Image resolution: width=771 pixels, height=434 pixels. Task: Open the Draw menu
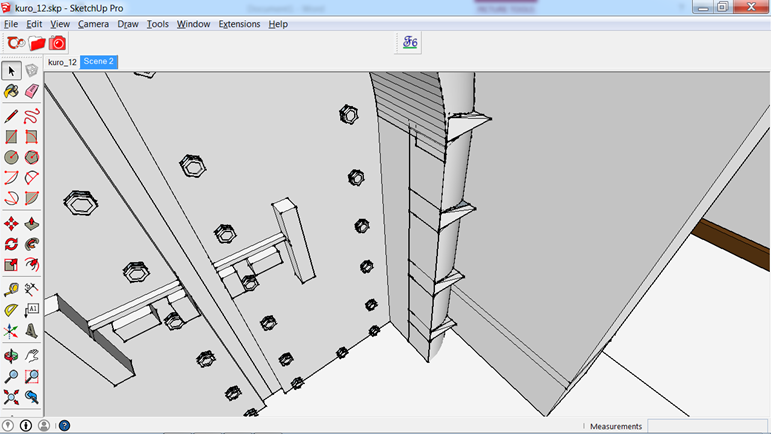(128, 24)
